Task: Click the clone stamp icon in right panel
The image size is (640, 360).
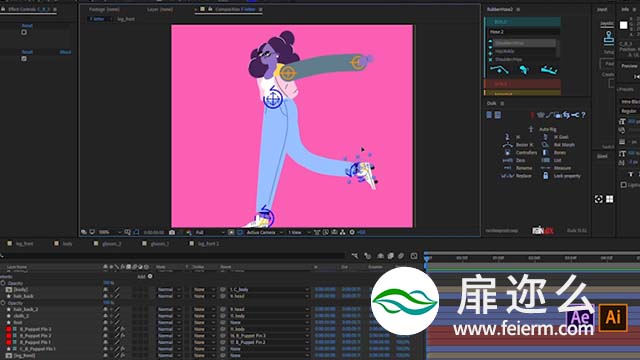Action: coord(609,37)
